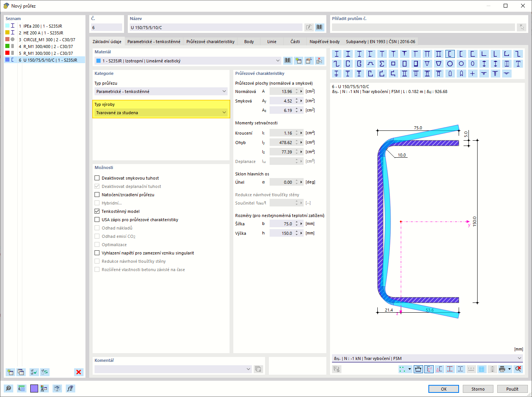Select the highlighted U channel shape icon
The width and height of the screenshot is (532, 397).
(450, 54)
